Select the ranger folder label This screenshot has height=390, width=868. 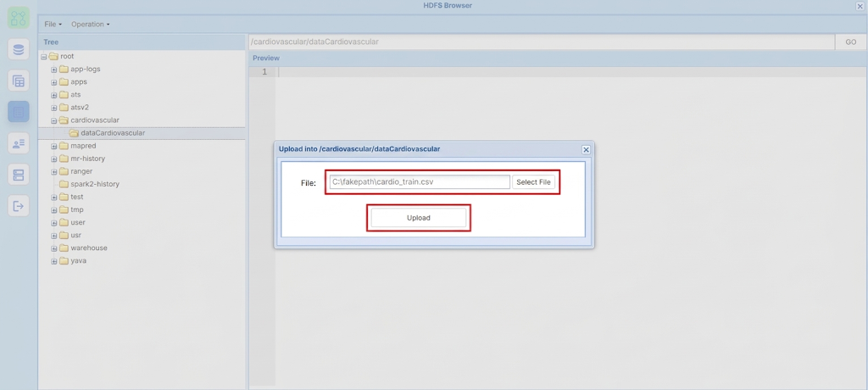(81, 171)
